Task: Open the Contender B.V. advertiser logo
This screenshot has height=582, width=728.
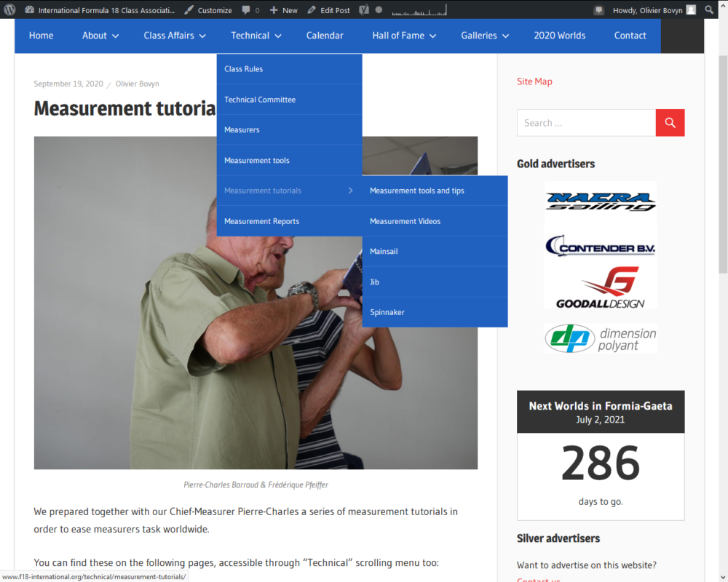Action: (601, 245)
